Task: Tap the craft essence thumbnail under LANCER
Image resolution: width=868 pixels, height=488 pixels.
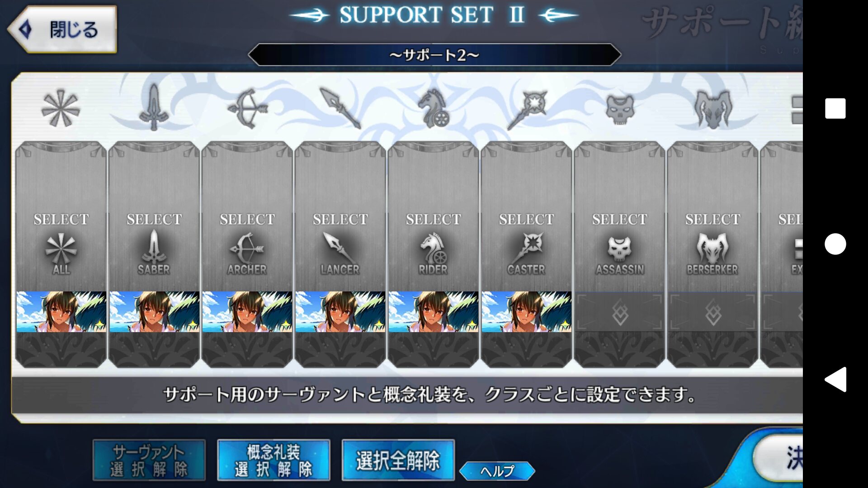Action: coord(340,312)
